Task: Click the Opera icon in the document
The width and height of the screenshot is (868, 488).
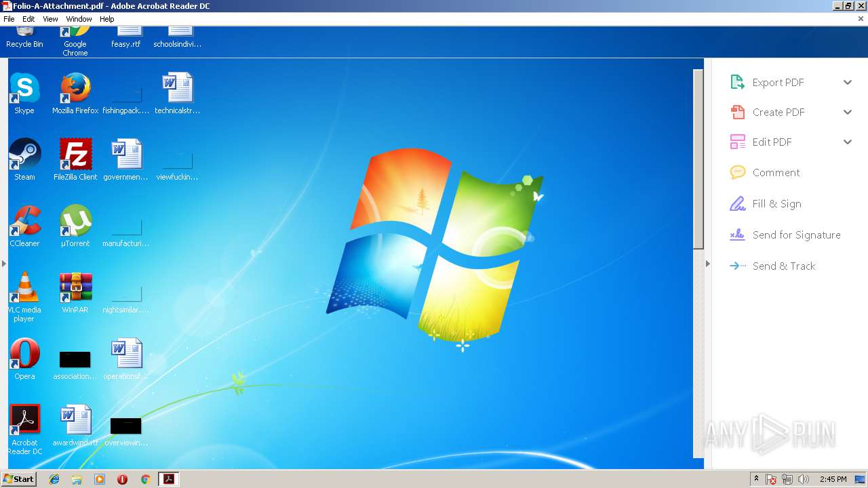Action: click(24, 354)
